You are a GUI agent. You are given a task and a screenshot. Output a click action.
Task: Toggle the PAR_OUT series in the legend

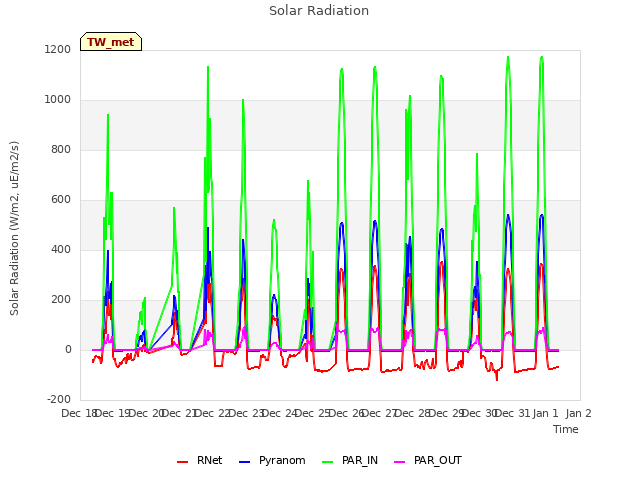pyautogui.click(x=428, y=460)
